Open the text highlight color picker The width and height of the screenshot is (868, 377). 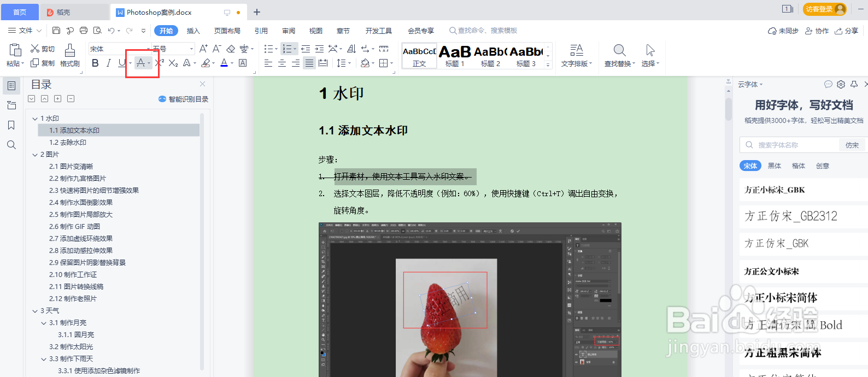[214, 63]
